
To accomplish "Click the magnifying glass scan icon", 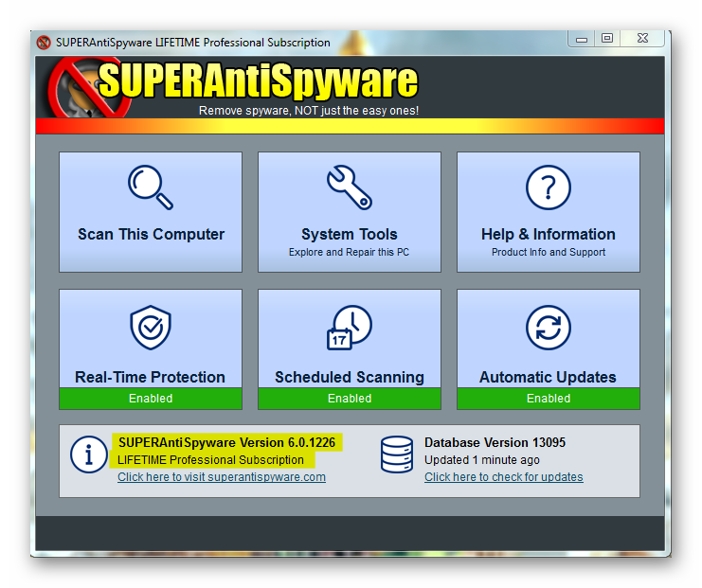I will click(x=151, y=187).
